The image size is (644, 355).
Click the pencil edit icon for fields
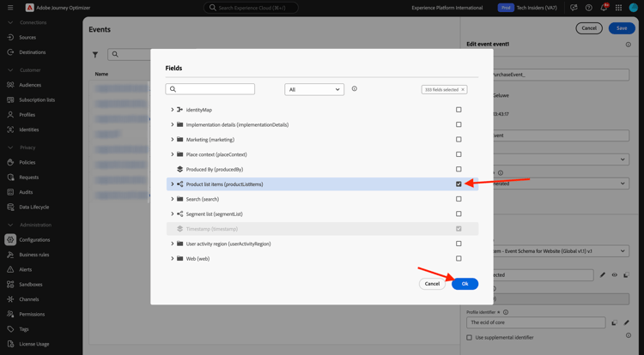(603, 275)
